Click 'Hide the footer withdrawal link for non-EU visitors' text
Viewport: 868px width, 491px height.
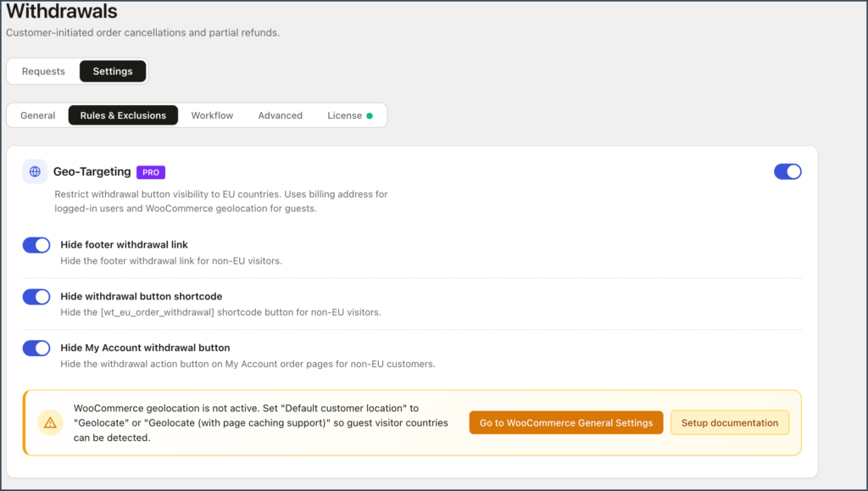[171, 261]
